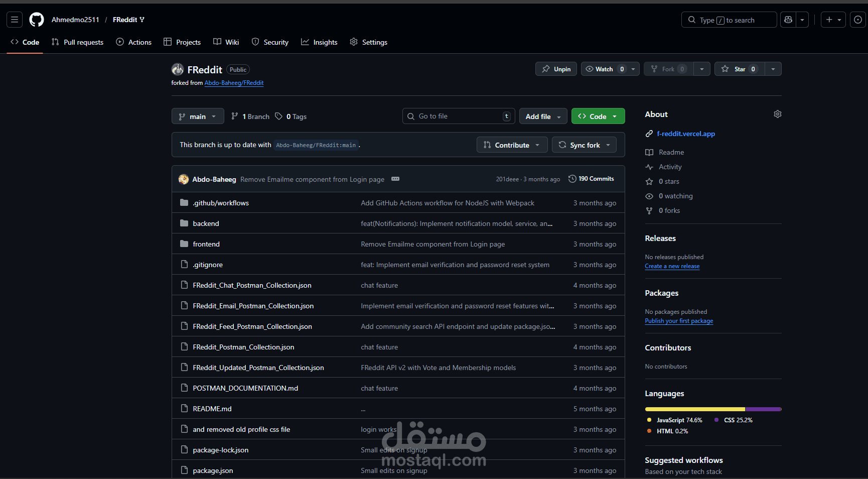The image size is (868, 479).
Task: Click Create a new release link
Action: coord(672,266)
